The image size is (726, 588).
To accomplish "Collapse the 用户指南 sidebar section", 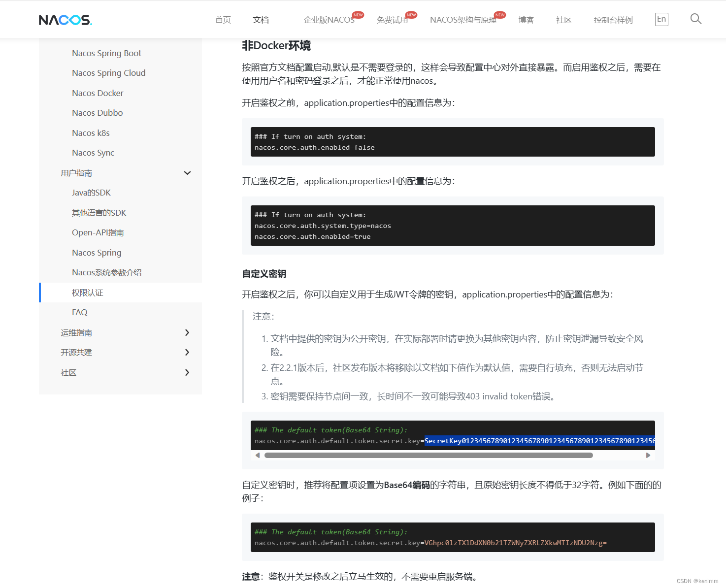I will [x=187, y=173].
